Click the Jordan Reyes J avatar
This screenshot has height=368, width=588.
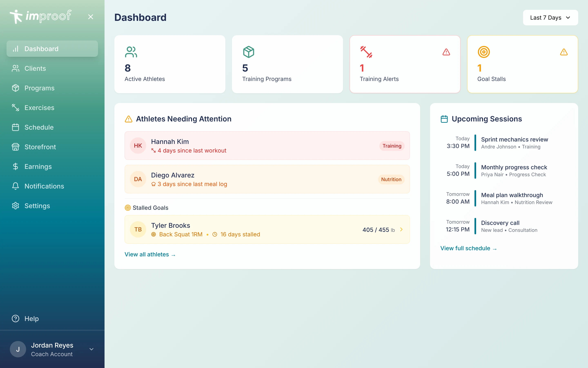pos(18,349)
